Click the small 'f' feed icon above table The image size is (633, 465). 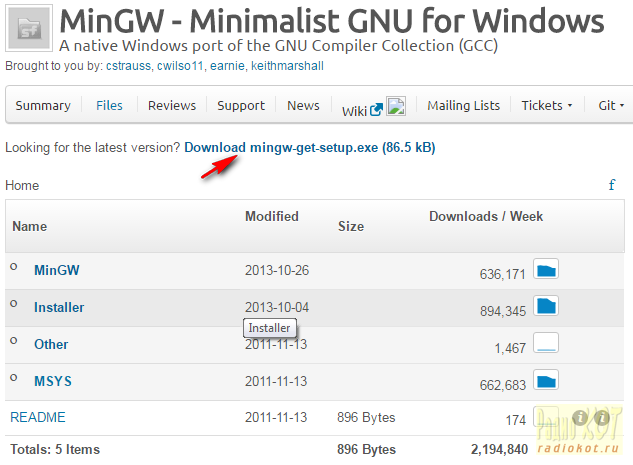click(611, 185)
